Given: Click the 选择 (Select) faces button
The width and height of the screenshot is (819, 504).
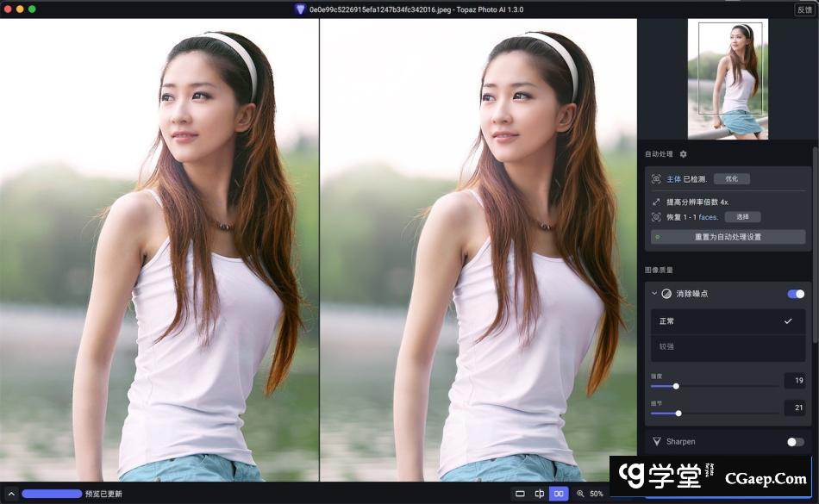Looking at the screenshot, I should [741, 217].
